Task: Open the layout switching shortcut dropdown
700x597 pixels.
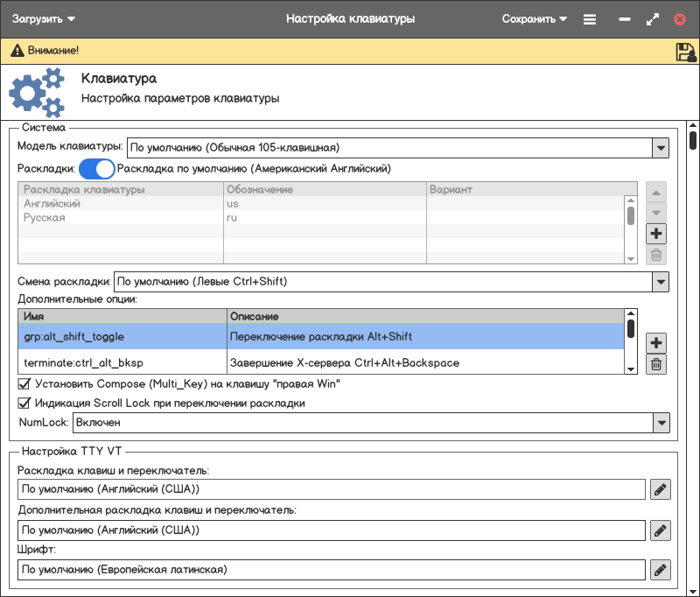Action: [x=661, y=282]
